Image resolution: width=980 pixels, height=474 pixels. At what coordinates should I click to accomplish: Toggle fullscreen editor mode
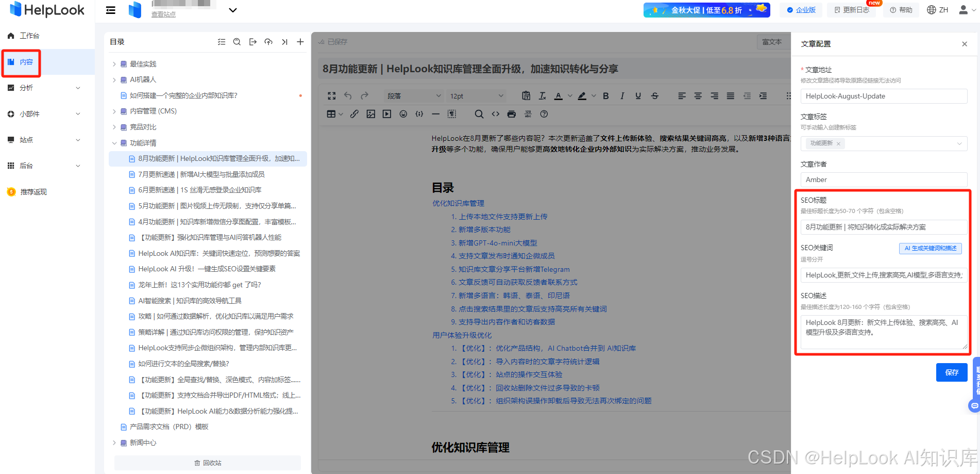[x=332, y=96]
